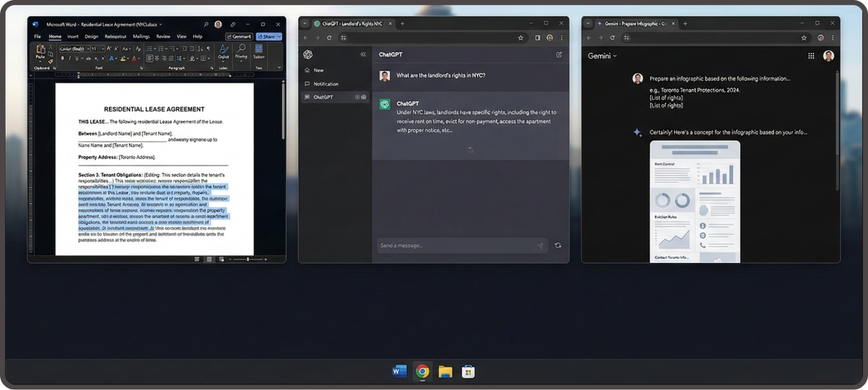868x390 pixels.
Task: Open File Explorer from the taskbar
Action: (x=445, y=372)
